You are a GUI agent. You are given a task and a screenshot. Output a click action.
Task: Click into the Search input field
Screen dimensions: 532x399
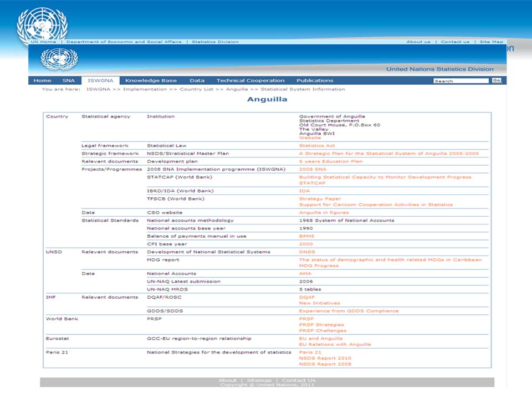pos(461,81)
